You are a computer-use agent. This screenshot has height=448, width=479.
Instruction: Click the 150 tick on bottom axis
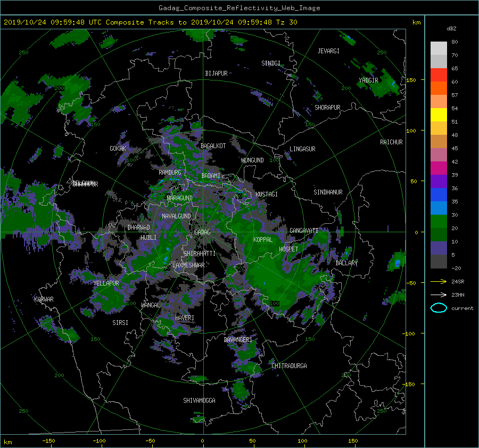click(x=353, y=441)
